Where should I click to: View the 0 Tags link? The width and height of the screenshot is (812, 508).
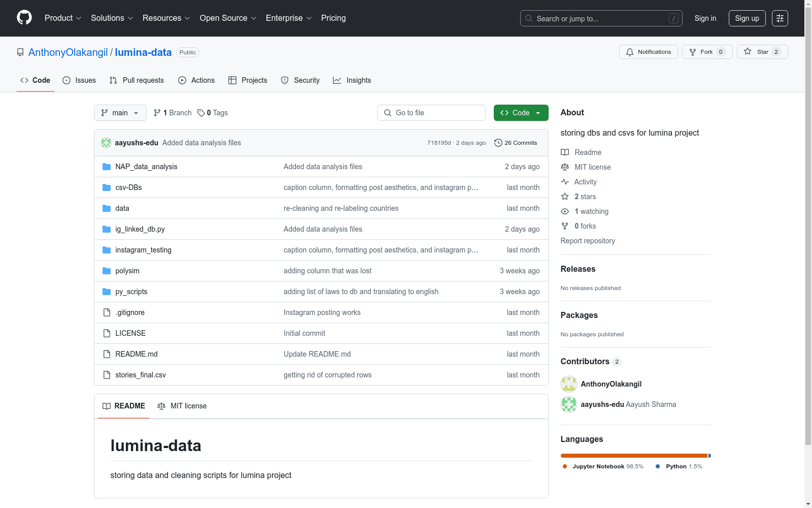pyautogui.click(x=213, y=113)
